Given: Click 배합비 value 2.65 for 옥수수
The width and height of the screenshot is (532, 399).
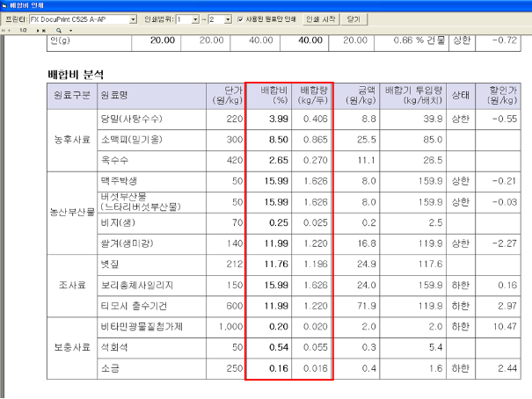Looking at the screenshot, I should (x=279, y=160).
